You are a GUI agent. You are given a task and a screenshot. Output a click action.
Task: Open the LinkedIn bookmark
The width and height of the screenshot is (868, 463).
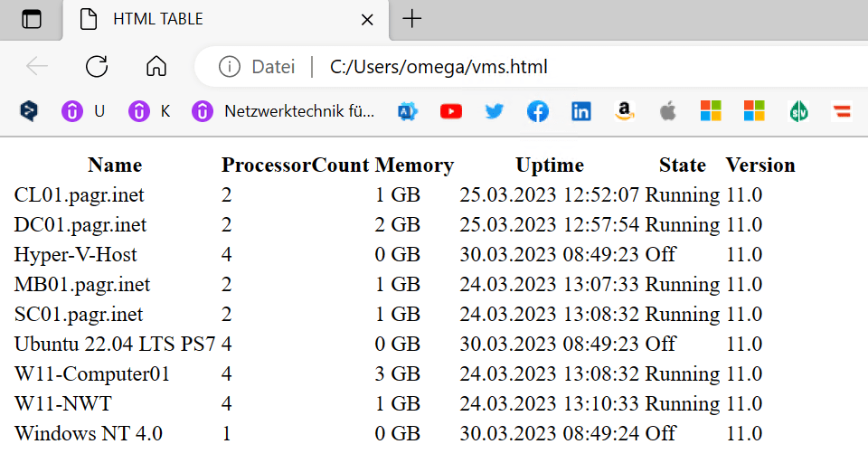tap(580, 111)
